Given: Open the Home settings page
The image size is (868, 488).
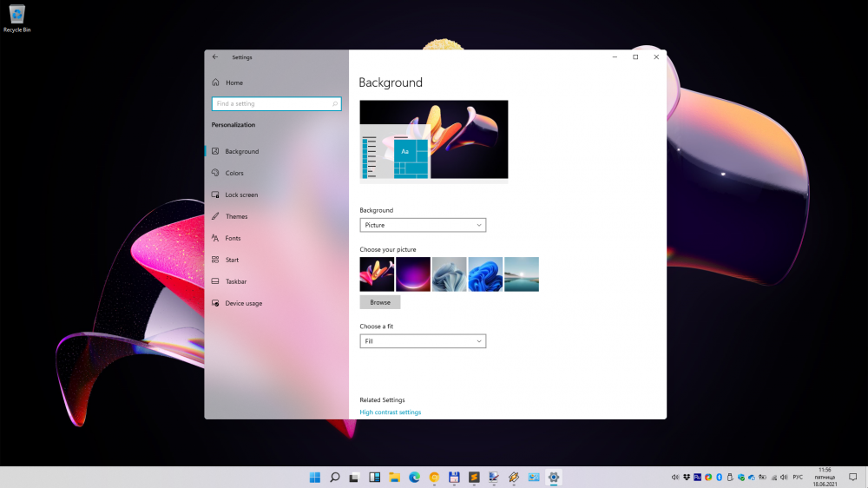Looking at the screenshot, I should coord(233,82).
